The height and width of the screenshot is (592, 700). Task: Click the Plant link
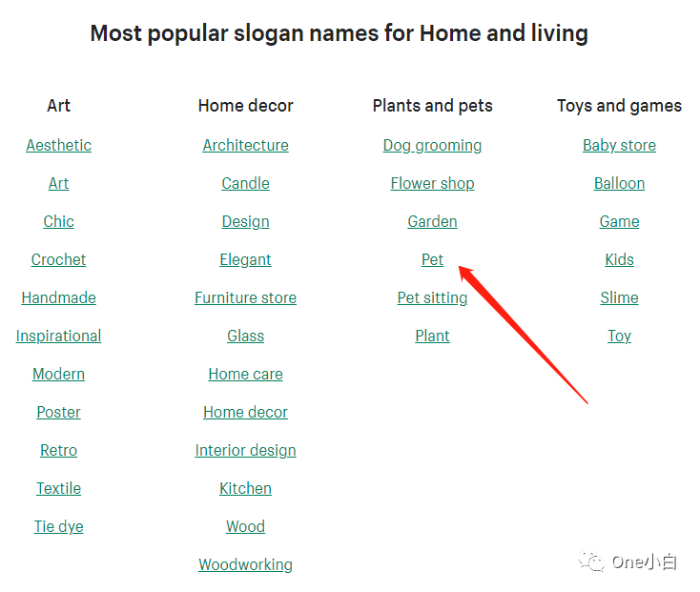point(432,336)
